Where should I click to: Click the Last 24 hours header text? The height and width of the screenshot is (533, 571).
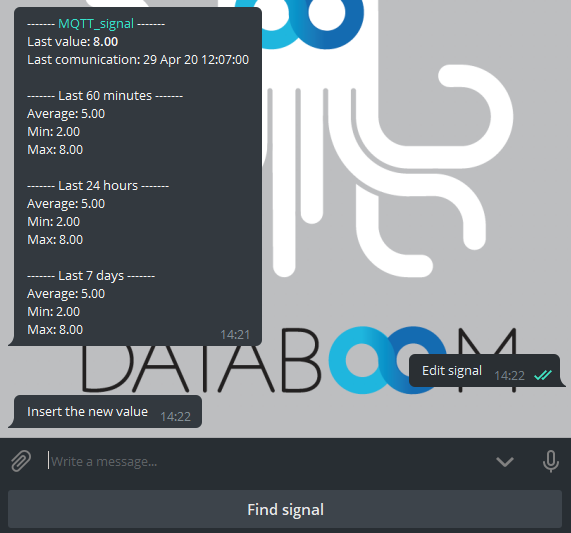click(98, 185)
